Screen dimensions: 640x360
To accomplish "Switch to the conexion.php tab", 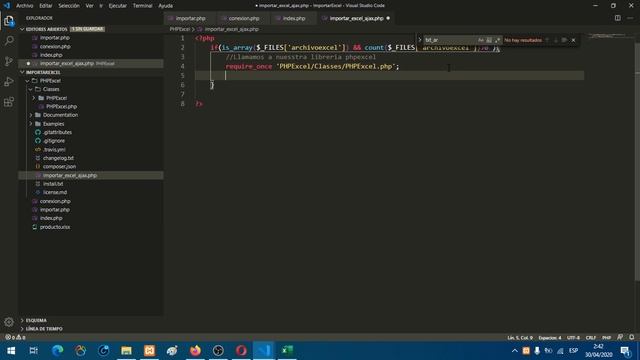I will pos(244,18).
